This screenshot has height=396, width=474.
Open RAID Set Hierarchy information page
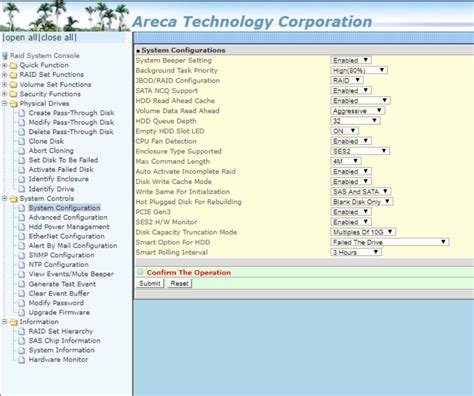pyautogui.click(x=61, y=331)
